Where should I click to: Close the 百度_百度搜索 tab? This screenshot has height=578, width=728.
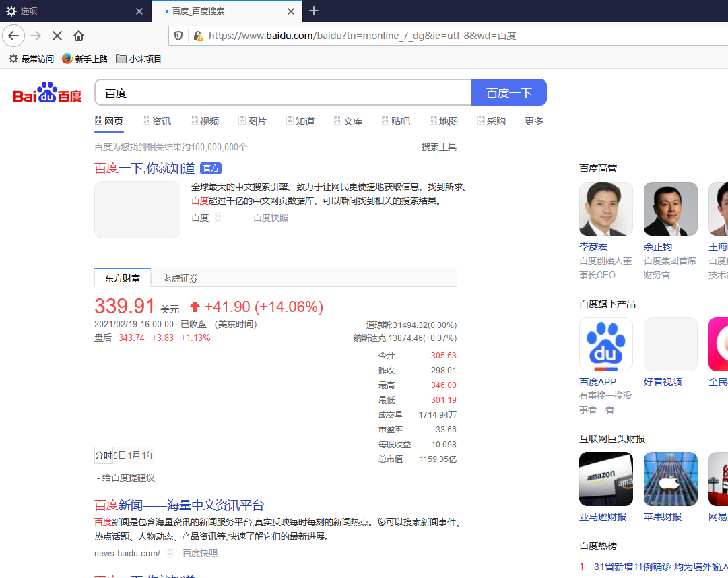click(x=291, y=11)
